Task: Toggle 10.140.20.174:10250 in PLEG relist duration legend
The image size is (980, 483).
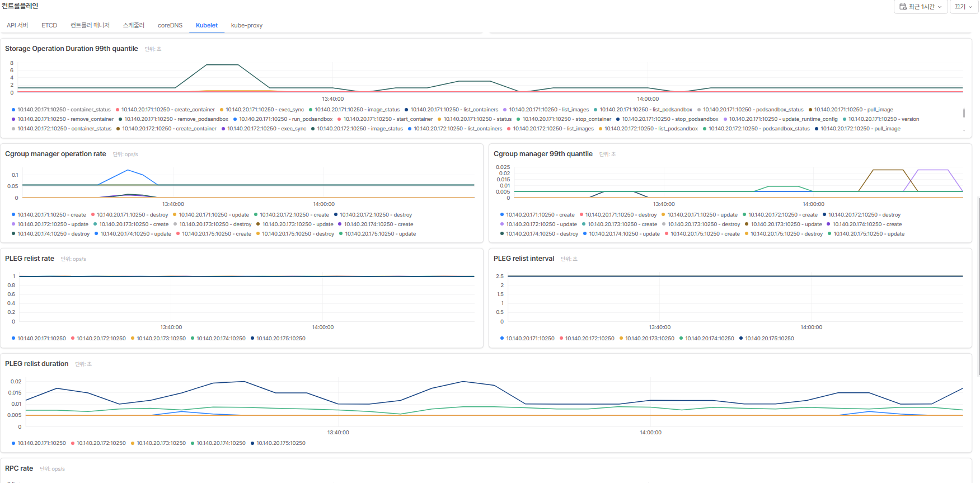Action: click(218, 443)
